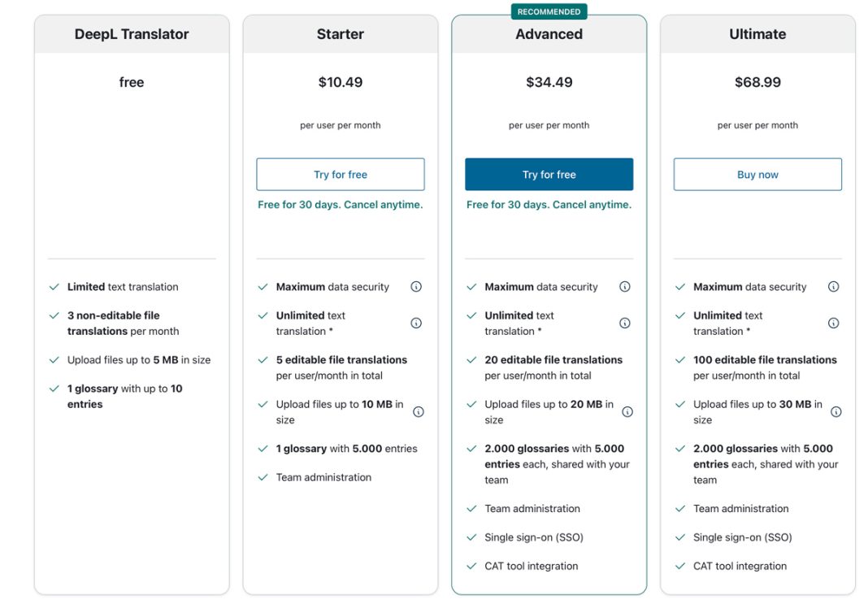Open info icon for Starter Maximum data security
This screenshot has width=868, height=604.
pyautogui.click(x=416, y=286)
